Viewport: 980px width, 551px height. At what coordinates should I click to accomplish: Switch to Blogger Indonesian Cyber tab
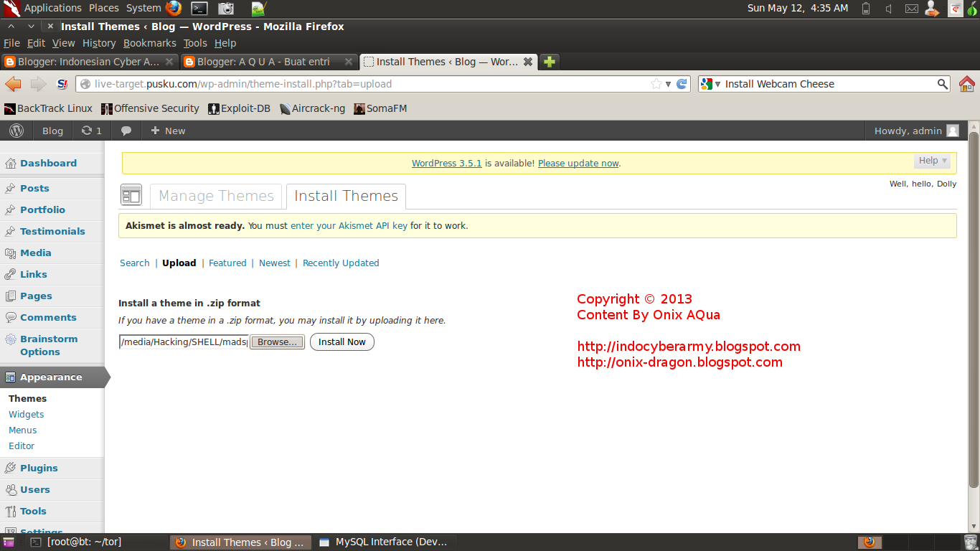(89, 62)
